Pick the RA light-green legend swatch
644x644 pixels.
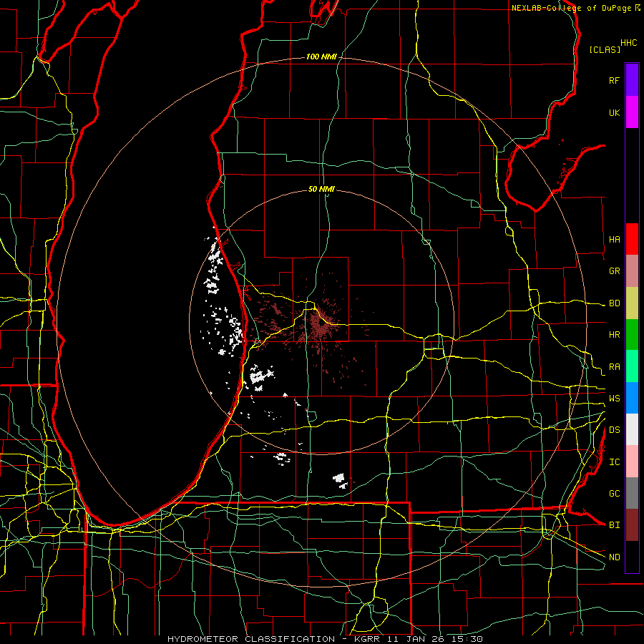coord(632,366)
